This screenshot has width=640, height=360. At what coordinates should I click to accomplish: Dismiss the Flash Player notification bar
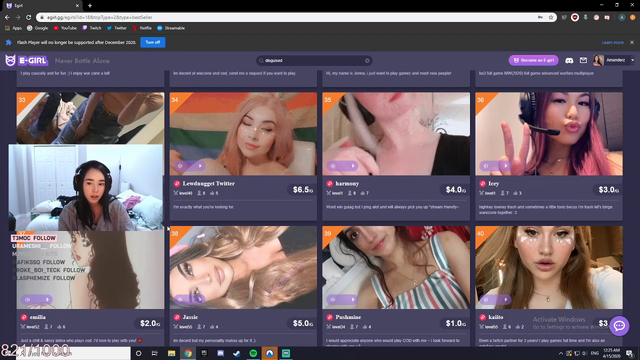pyautogui.click(x=632, y=42)
